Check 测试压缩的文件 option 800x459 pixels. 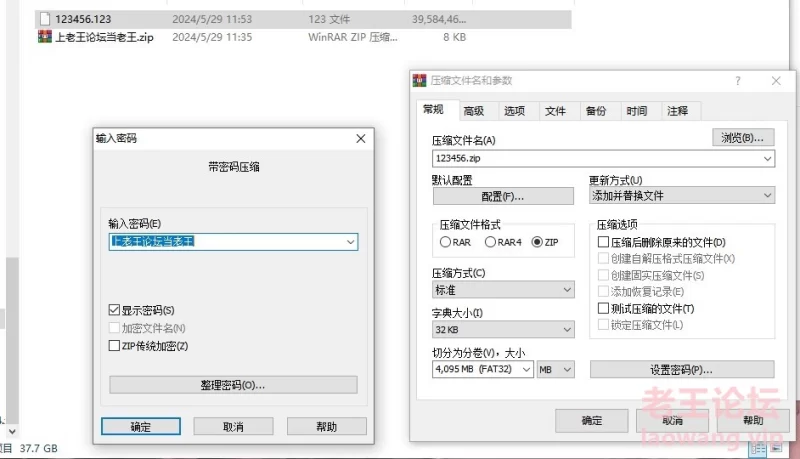coord(603,309)
